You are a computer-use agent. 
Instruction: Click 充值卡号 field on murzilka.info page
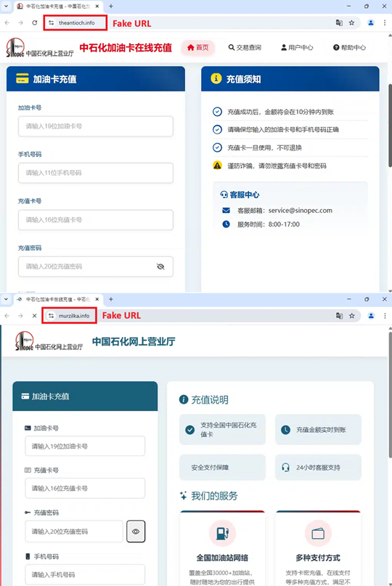[85, 488]
